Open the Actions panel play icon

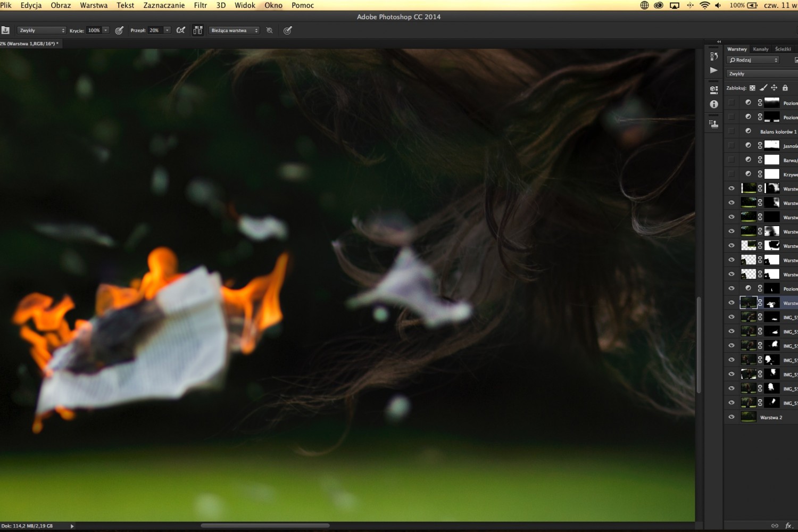pyautogui.click(x=714, y=70)
